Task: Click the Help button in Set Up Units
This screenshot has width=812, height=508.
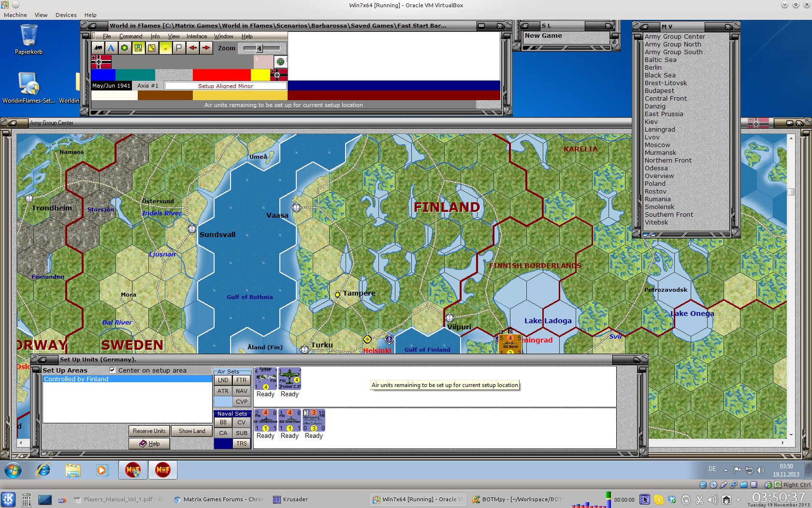Action: [x=149, y=444]
